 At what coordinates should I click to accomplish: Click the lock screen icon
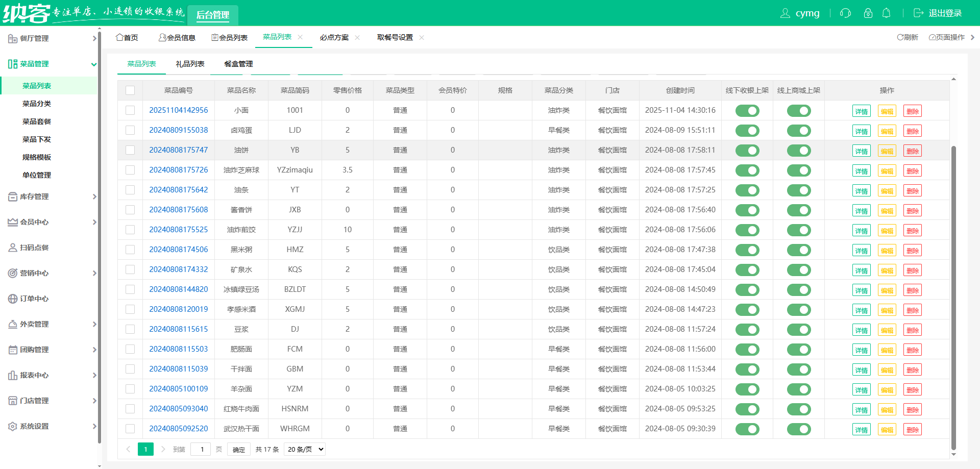point(868,13)
